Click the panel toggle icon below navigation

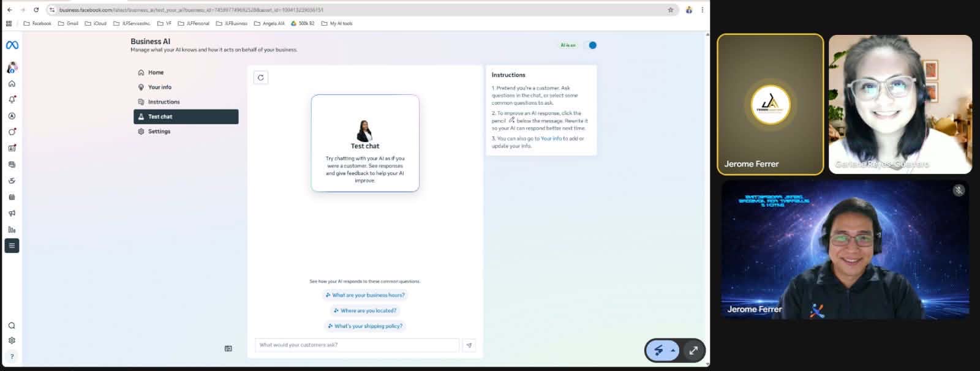click(x=228, y=349)
